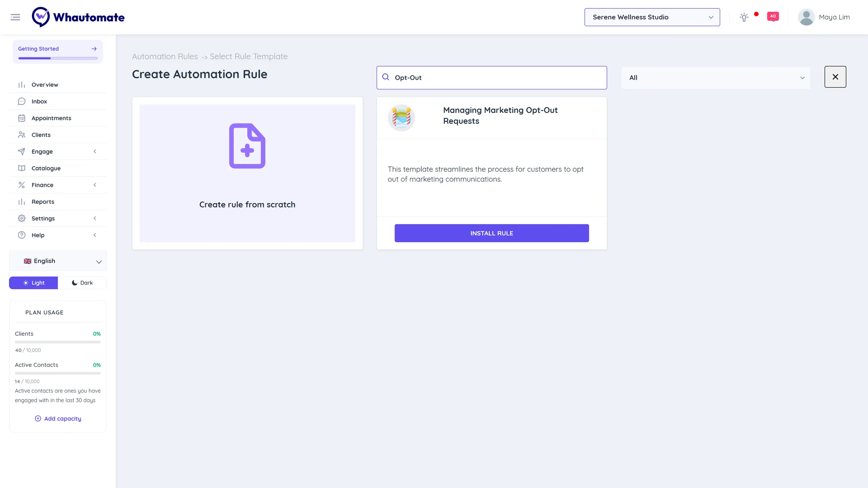The width and height of the screenshot is (868, 488).
Task: Open Appointments from sidebar
Action: pos(58,118)
